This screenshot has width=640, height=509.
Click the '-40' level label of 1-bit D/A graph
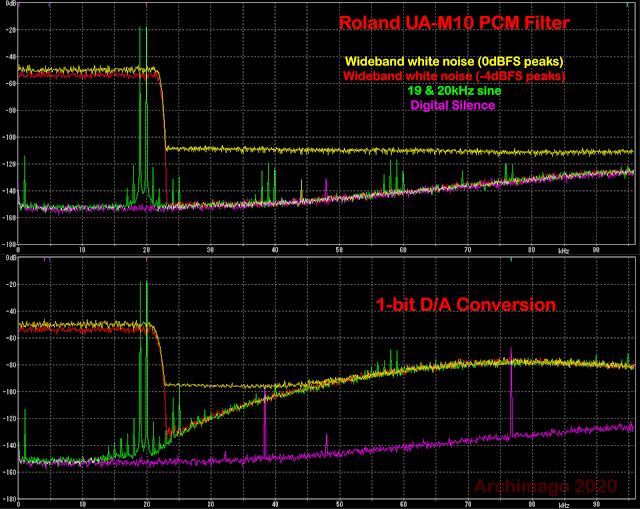pyautogui.click(x=9, y=311)
